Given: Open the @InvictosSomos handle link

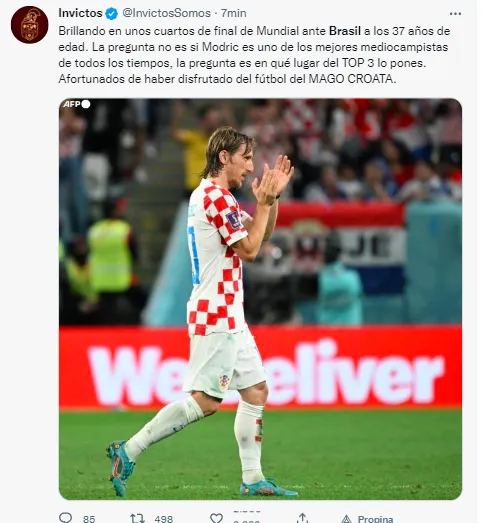Looking at the screenshot, I should pyautogui.click(x=166, y=13).
